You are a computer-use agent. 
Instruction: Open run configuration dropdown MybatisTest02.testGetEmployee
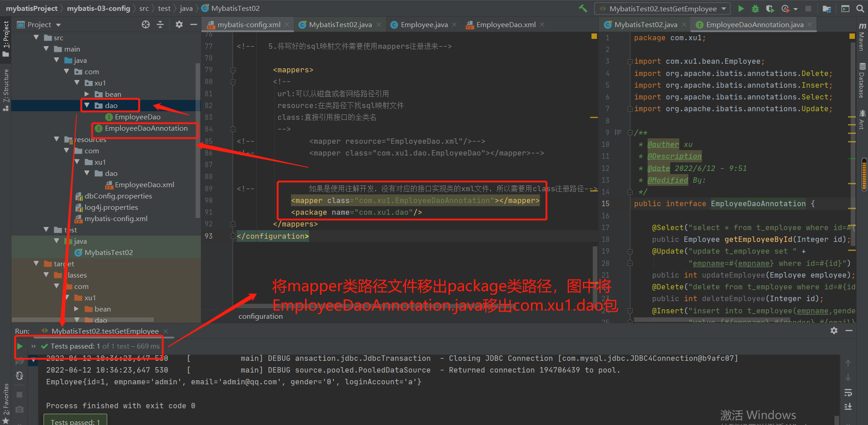pos(662,9)
